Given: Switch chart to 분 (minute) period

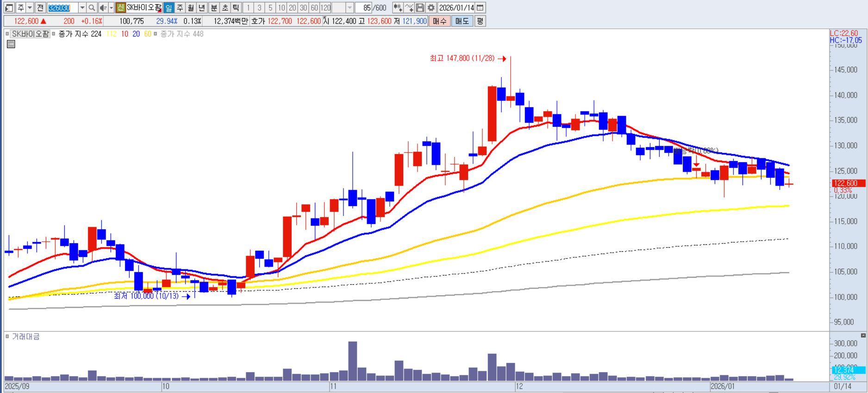Looking at the screenshot, I should (213, 8).
